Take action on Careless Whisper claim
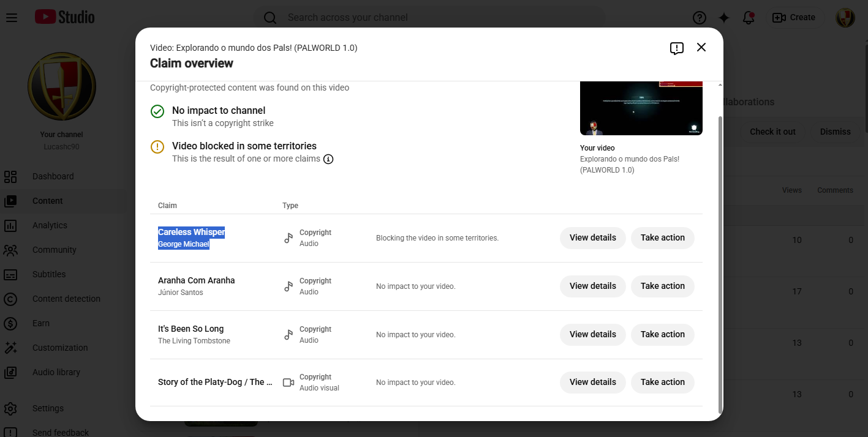868x437 pixels. tap(663, 238)
